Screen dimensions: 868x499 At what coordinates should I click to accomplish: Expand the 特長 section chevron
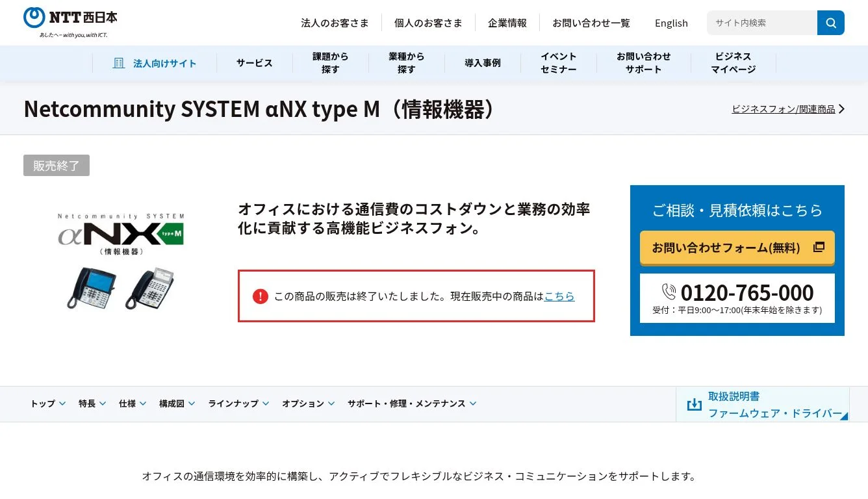pos(103,403)
